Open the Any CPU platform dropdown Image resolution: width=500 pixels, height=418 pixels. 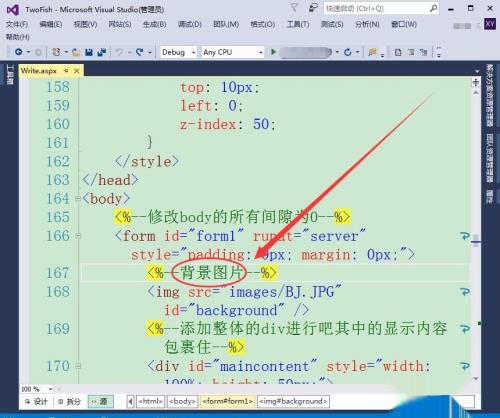pyautogui.click(x=232, y=52)
